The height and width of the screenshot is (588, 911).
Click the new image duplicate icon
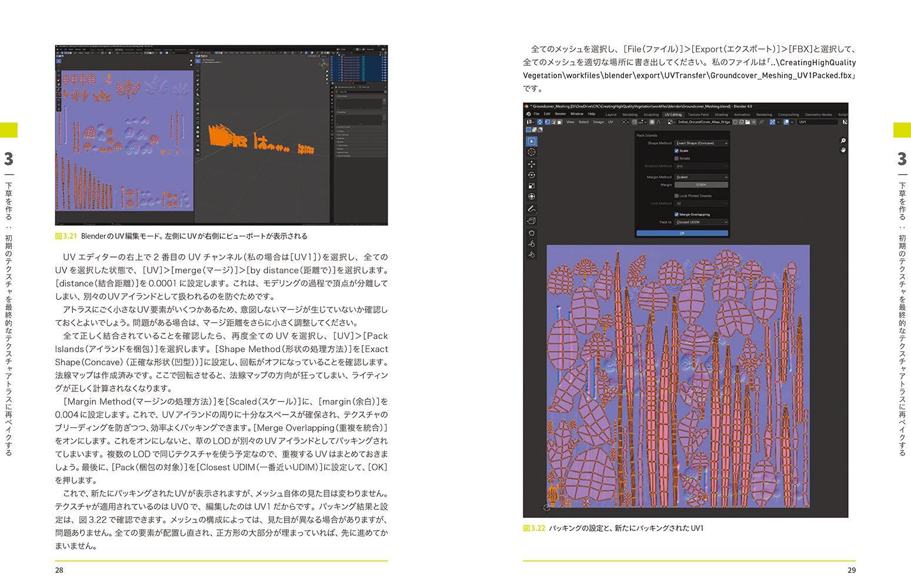742,122
